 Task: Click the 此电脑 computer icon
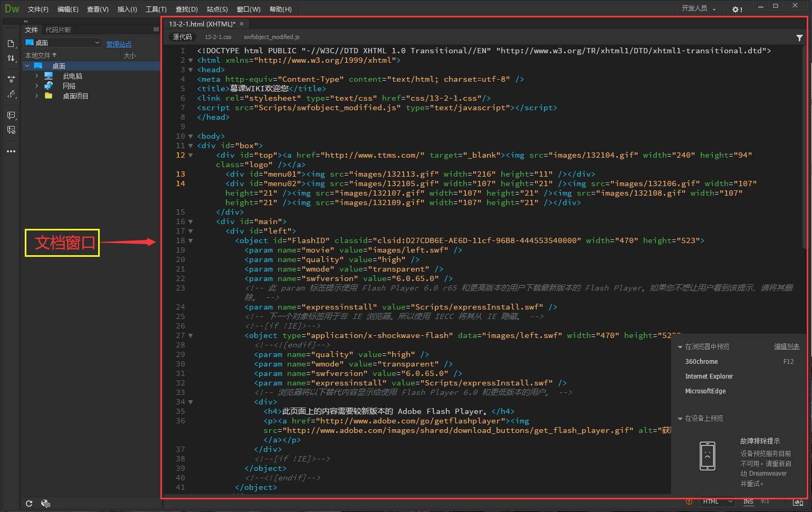49,76
